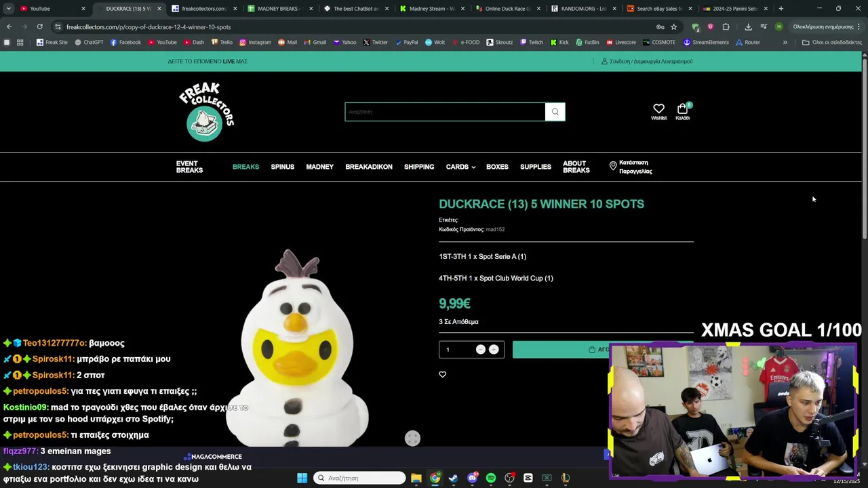The image size is (868, 488).
Task: Switch to the Online Duck Race tab
Action: [x=507, y=9]
